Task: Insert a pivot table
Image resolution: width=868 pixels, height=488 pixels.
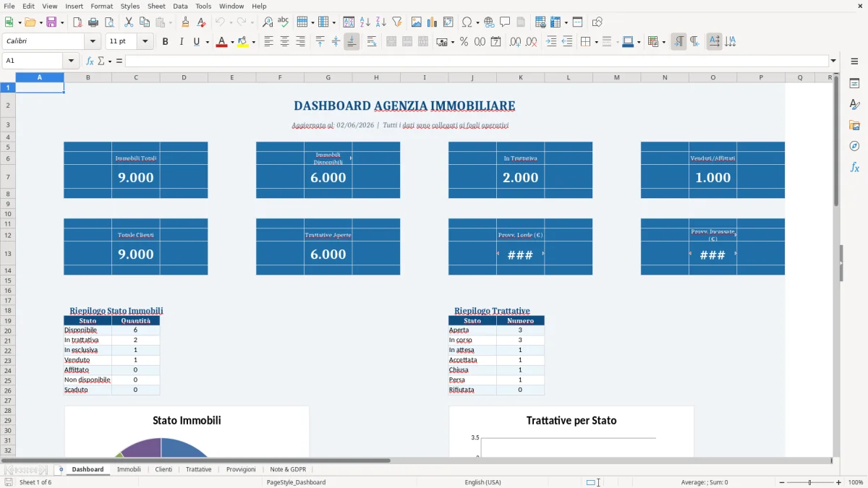Action: coord(448,22)
